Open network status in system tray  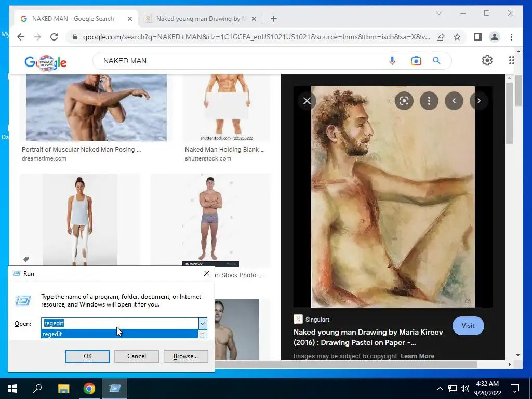coord(453,389)
